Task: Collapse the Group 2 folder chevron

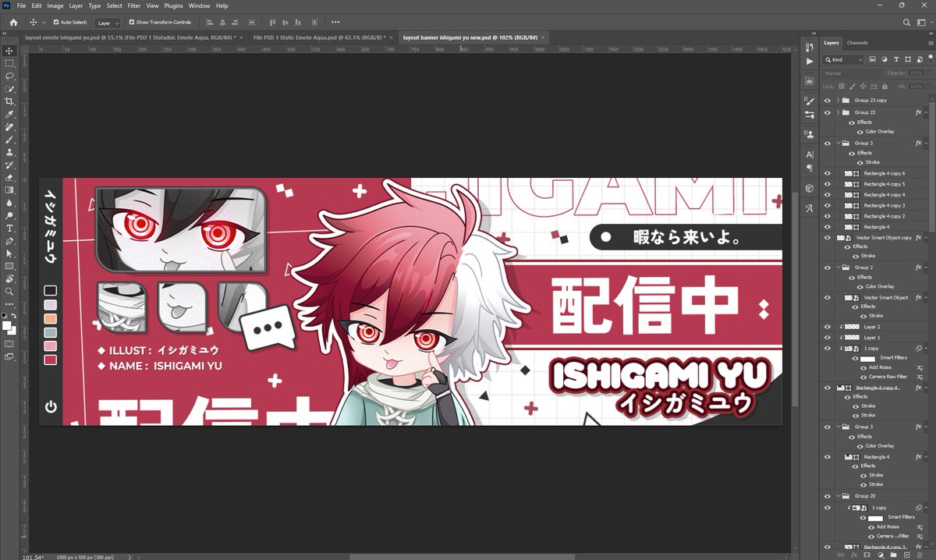Action: (838, 268)
